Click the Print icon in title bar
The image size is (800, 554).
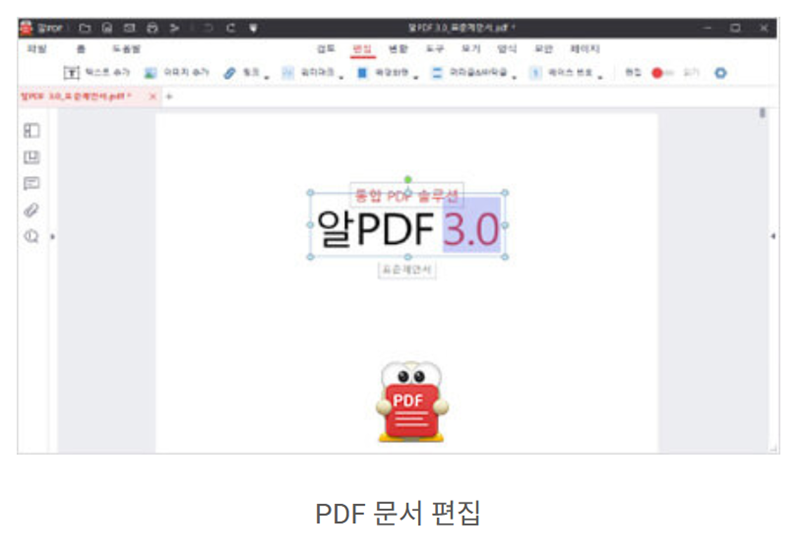coord(152,28)
